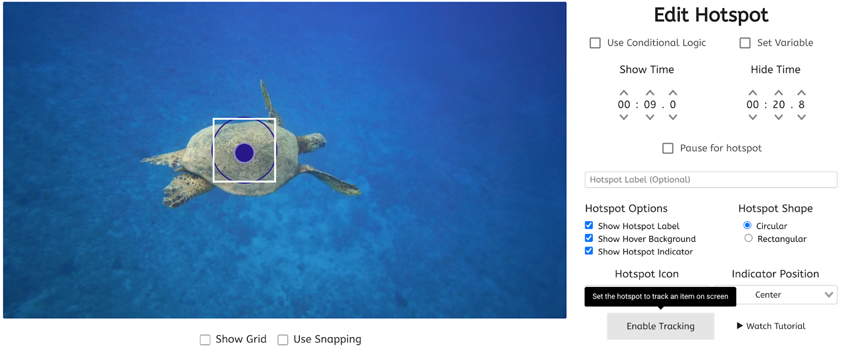Screen dimensions: 868x352
Task: Decrease Hide Time minutes with down arrow
Action: pyautogui.click(x=752, y=117)
